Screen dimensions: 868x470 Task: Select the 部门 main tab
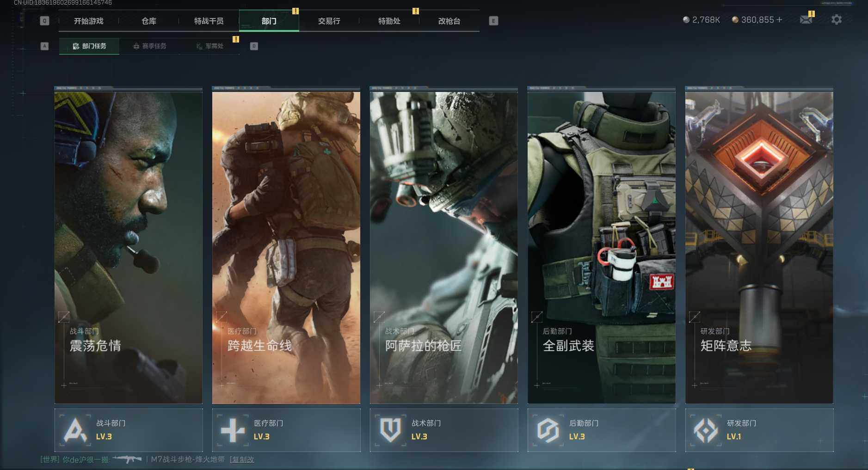269,21
